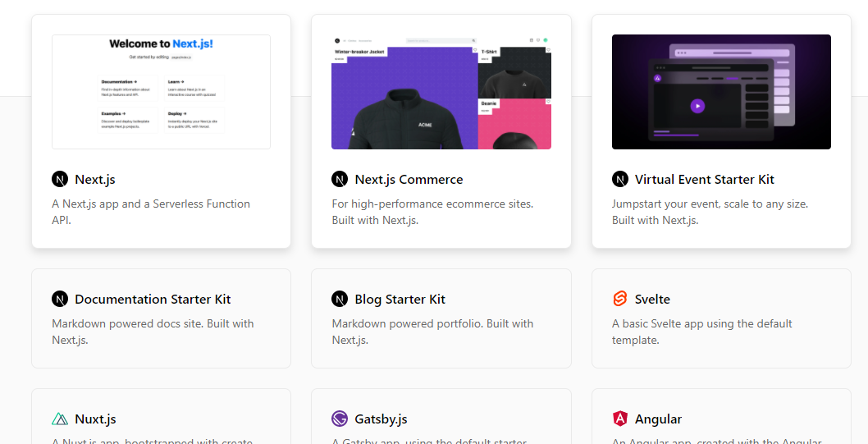Pick the Svelte template title
This screenshot has width=868, height=444.
pos(652,299)
